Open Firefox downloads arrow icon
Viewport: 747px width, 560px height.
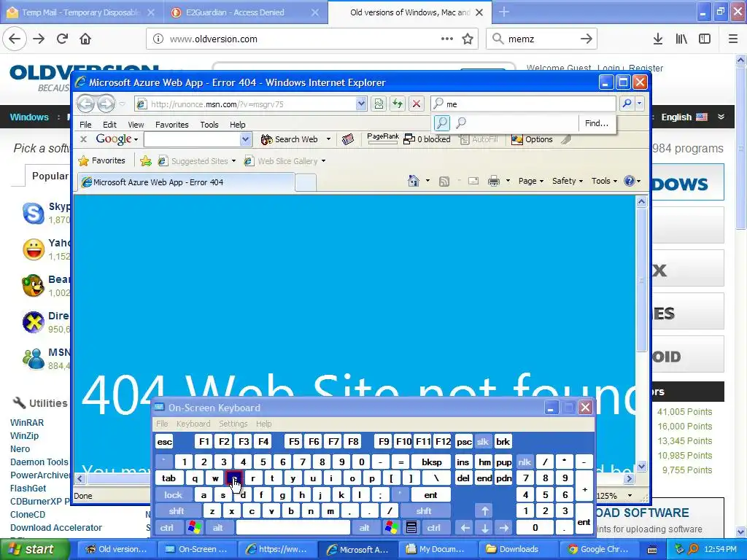pos(658,39)
